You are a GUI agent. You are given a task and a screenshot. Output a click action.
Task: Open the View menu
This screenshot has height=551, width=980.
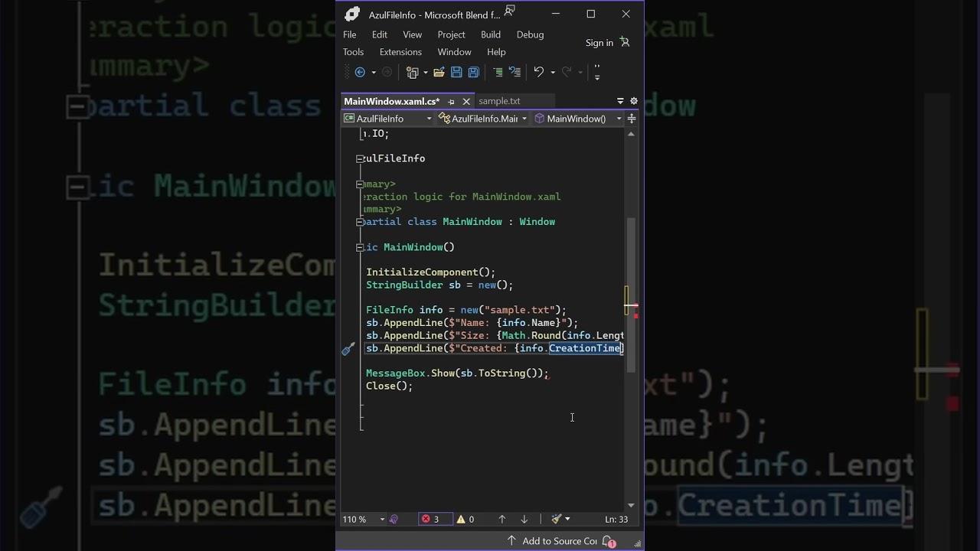413,34
